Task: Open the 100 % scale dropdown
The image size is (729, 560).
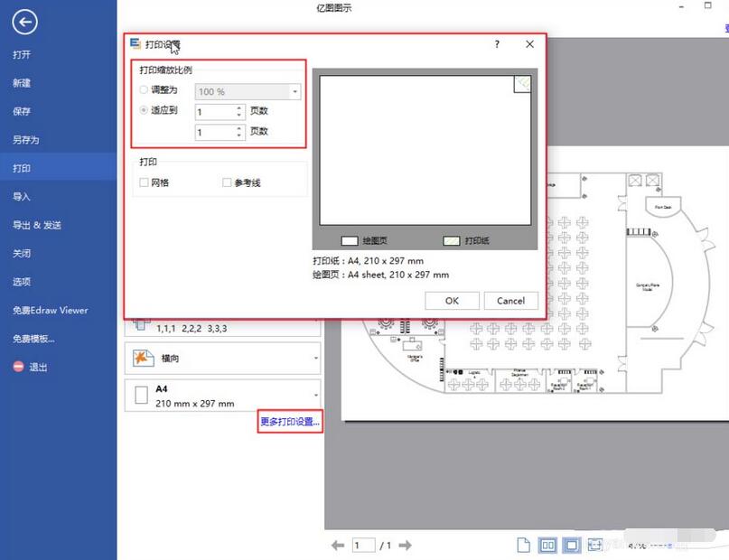Action: click(294, 91)
